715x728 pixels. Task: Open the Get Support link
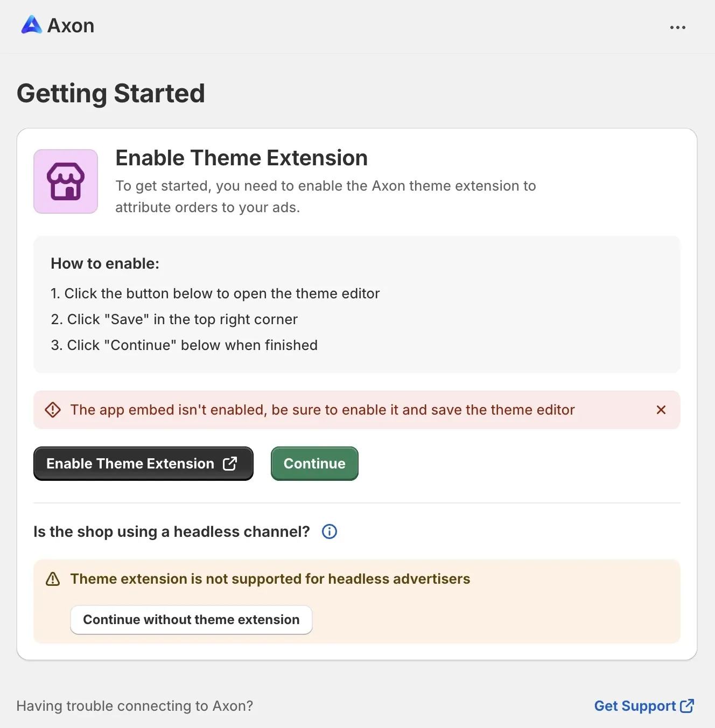click(635, 705)
